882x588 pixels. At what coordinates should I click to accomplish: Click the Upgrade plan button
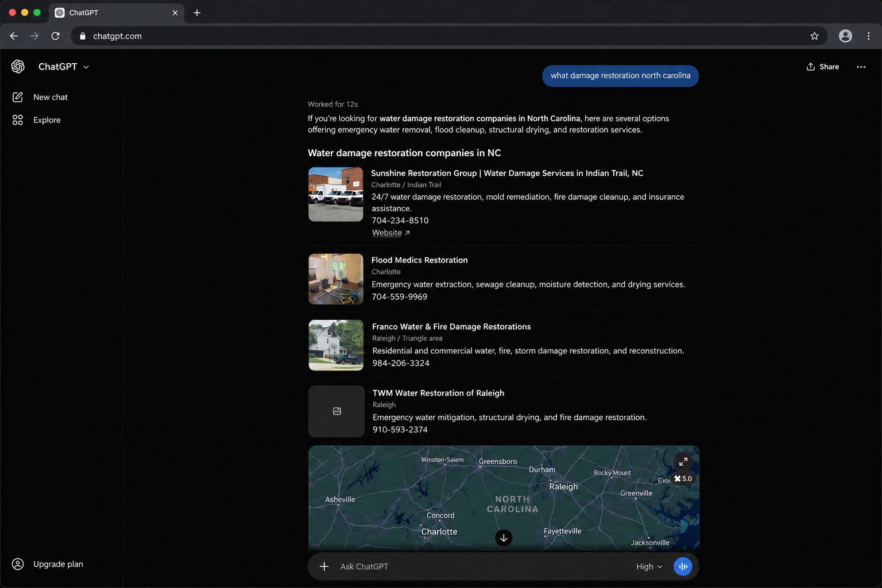[x=48, y=564]
